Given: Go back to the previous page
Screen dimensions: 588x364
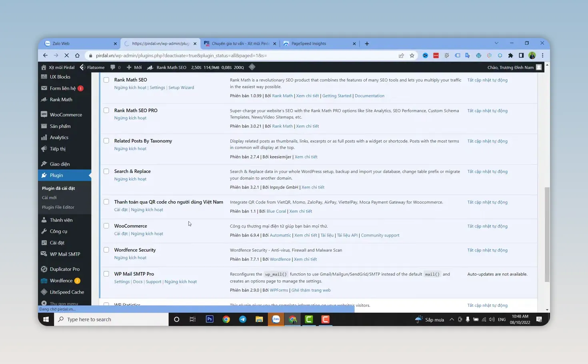Looking at the screenshot, I should click(45, 56).
